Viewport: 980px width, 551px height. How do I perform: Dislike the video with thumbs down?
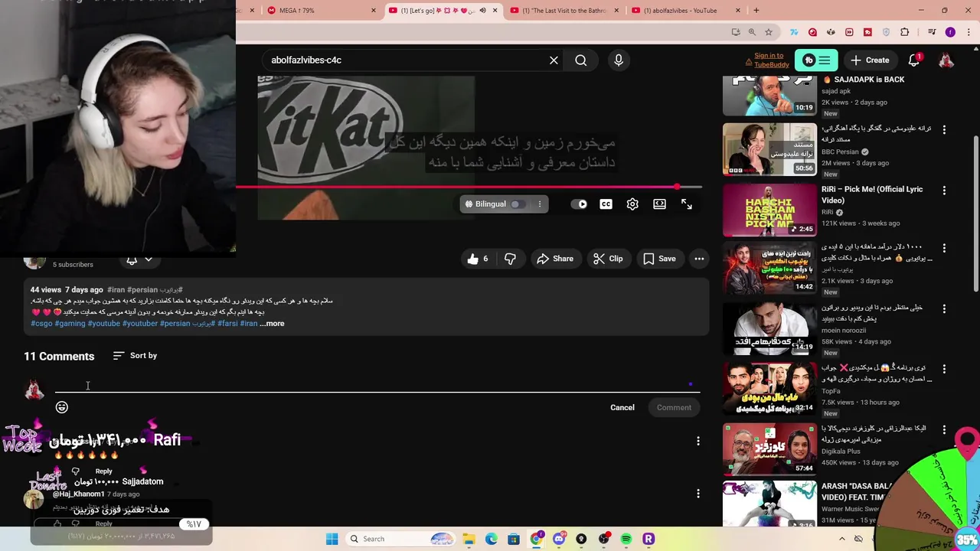pos(510,259)
